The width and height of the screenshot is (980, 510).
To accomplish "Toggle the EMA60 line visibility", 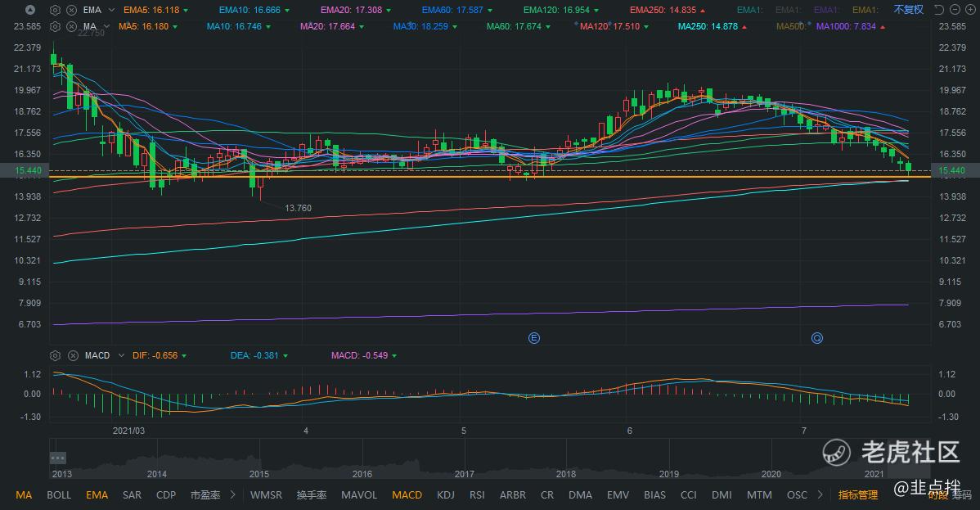I will [x=457, y=10].
